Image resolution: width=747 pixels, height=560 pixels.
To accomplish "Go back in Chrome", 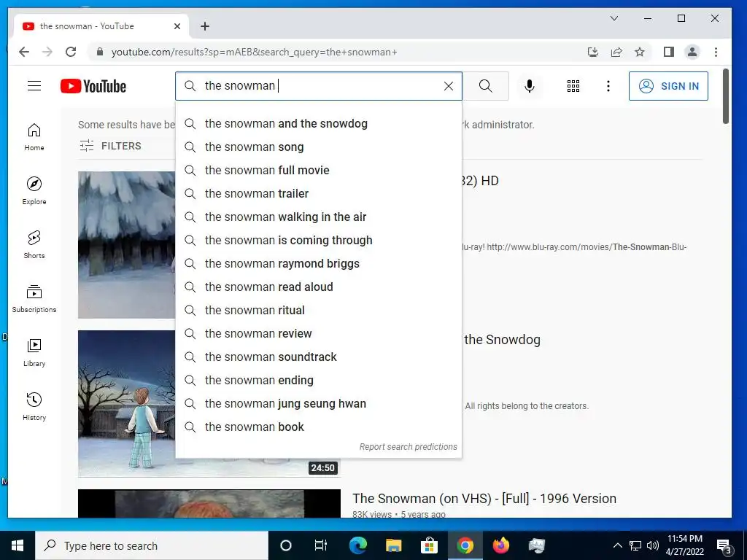I will [24, 52].
